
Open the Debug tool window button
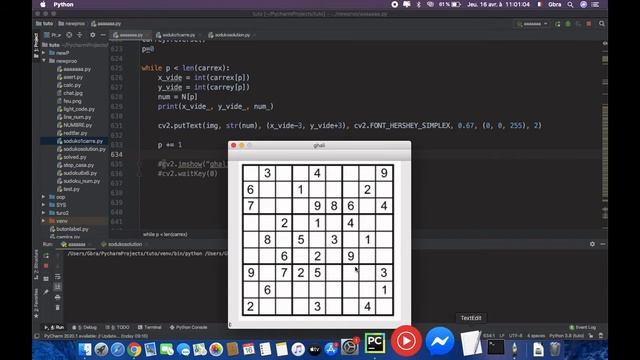point(84,327)
